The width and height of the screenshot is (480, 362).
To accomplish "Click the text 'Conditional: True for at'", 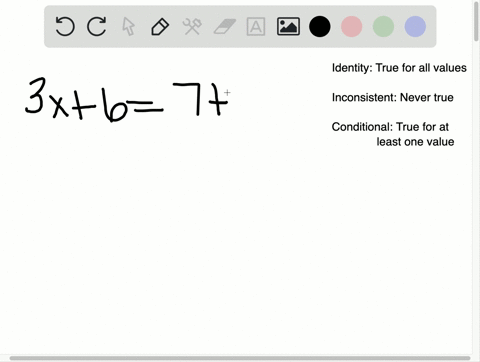I will coord(390,127).
